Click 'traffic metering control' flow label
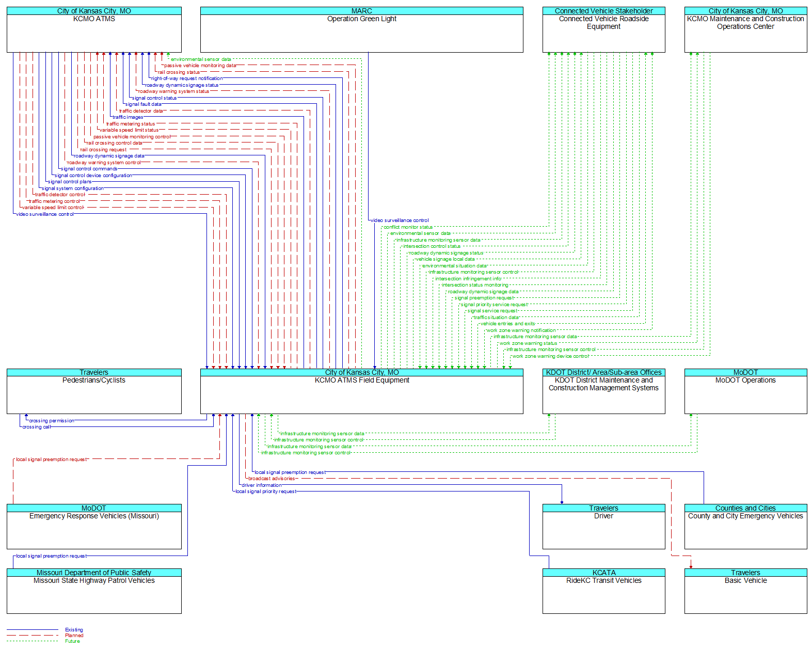The image size is (812, 650). (x=55, y=201)
